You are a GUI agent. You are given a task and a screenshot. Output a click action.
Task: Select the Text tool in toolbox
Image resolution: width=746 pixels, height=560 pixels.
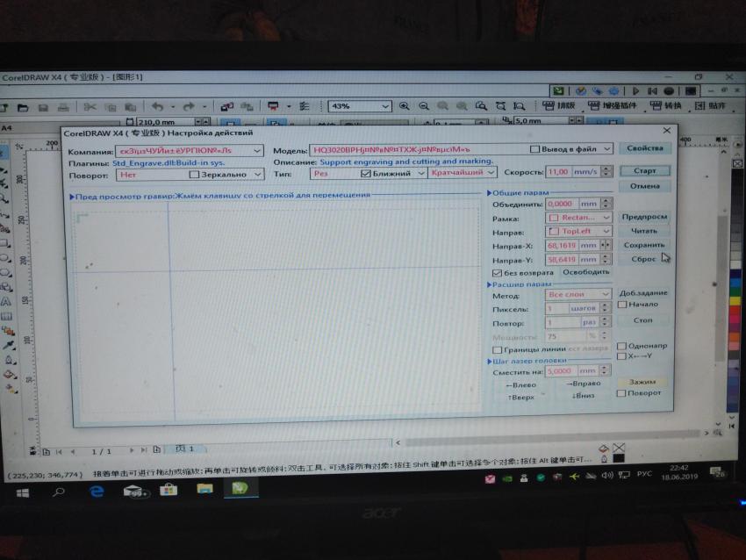(x=6, y=301)
